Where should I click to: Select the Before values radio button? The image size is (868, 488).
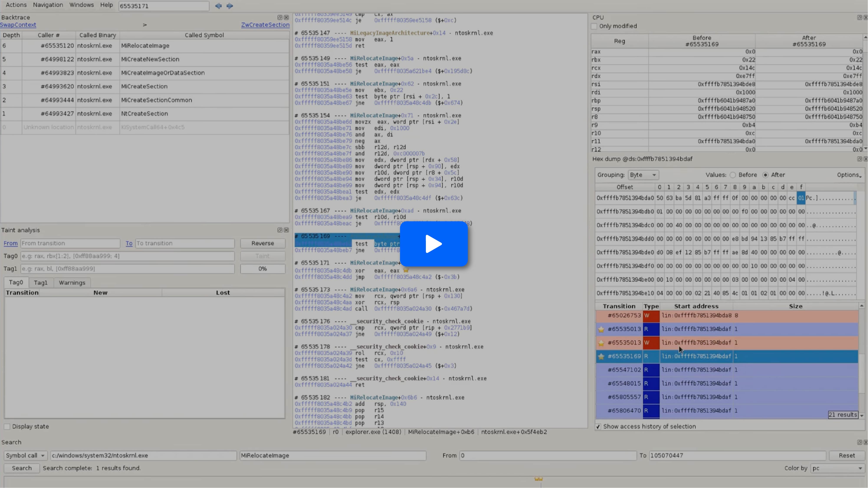point(733,175)
